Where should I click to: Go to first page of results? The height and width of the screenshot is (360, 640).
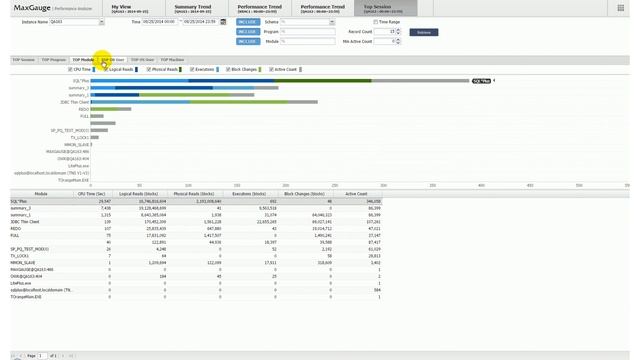pos(13,356)
